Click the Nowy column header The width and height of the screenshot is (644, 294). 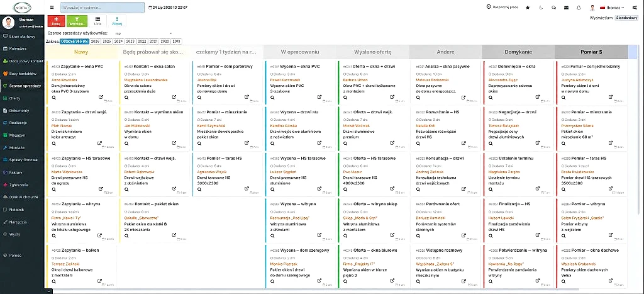point(82,52)
